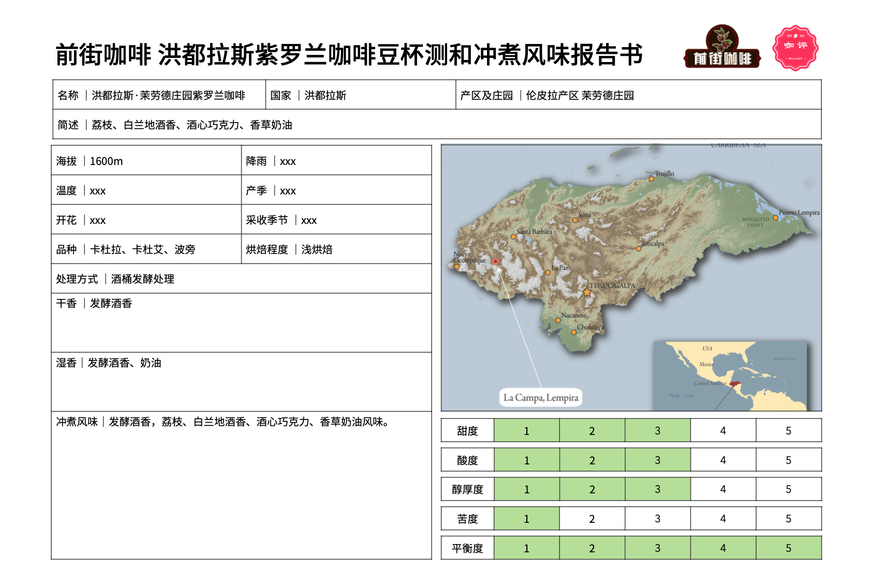The height and width of the screenshot is (588, 886).
Task: Click the 采收季节 xxx cell
Action: pyautogui.click(x=336, y=220)
